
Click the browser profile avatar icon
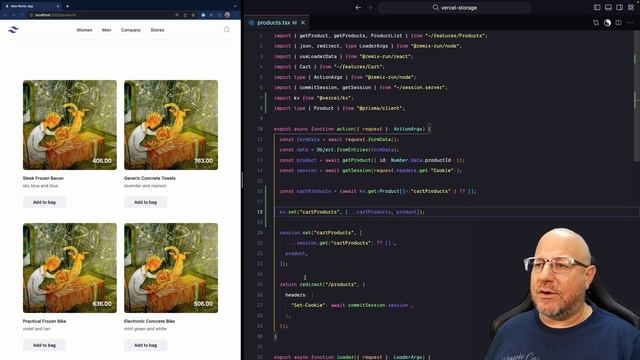(x=227, y=15)
